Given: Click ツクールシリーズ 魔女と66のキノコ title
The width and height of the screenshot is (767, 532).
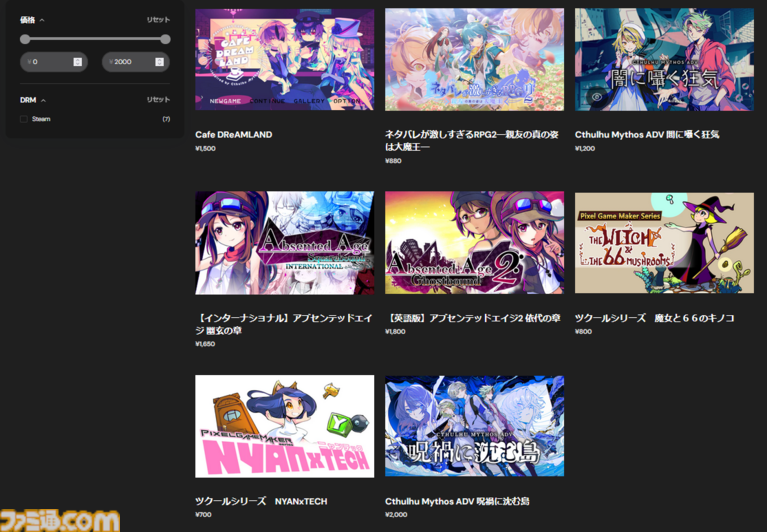Looking at the screenshot, I should point(654,318).
